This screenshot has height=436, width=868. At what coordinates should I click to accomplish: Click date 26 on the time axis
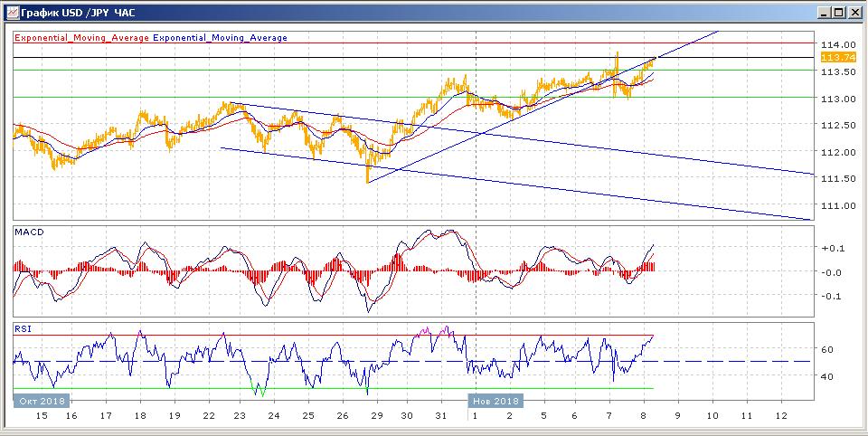tap(343, 416)
